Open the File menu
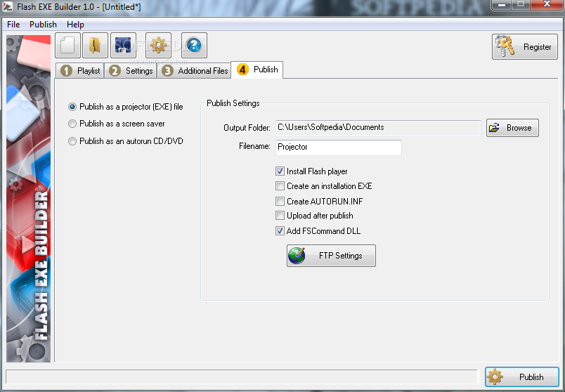Screen dimensions: 565x392 tap(13, 25)
